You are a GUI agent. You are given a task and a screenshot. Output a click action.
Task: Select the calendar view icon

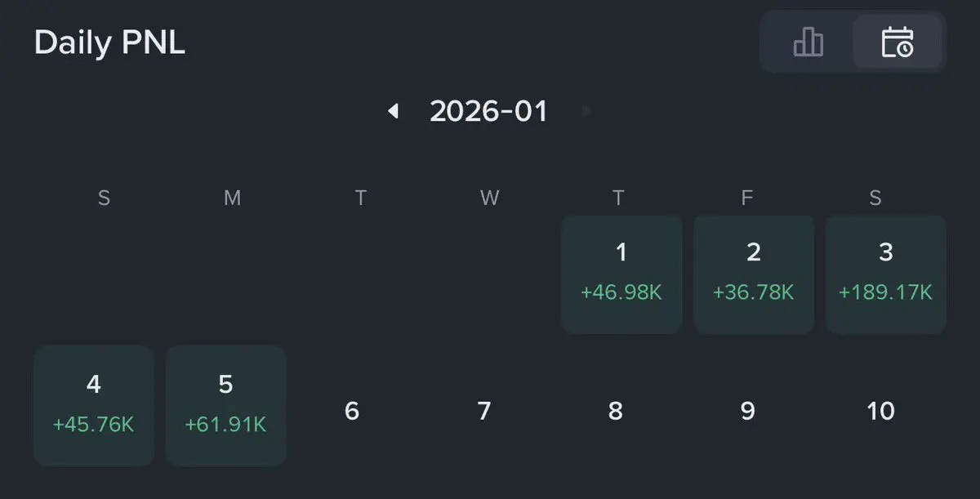tap(898, 41)
